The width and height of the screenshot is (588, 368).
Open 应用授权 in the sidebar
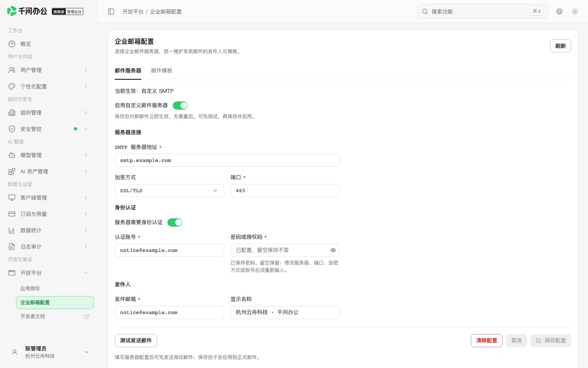(x=55, y=289)
